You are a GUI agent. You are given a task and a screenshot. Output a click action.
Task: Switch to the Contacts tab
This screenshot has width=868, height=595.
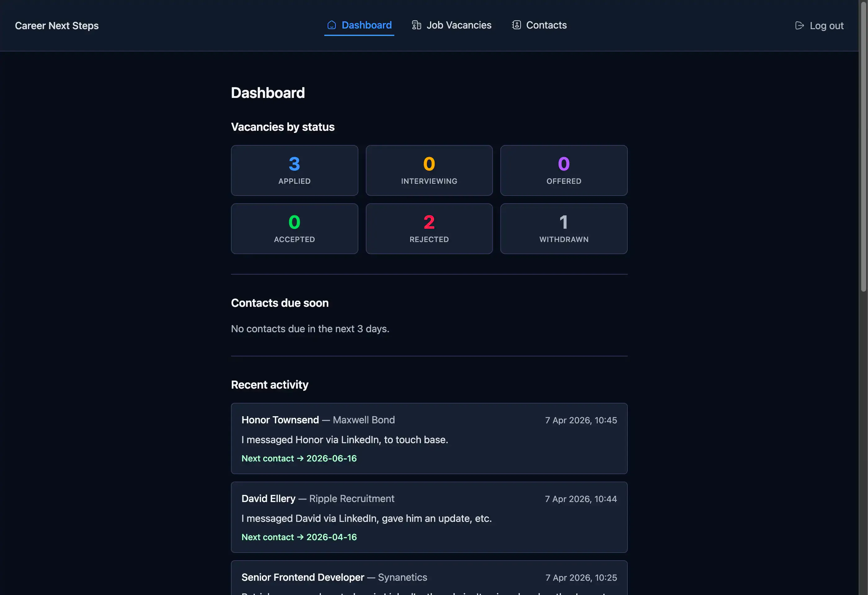pos(546,25)
